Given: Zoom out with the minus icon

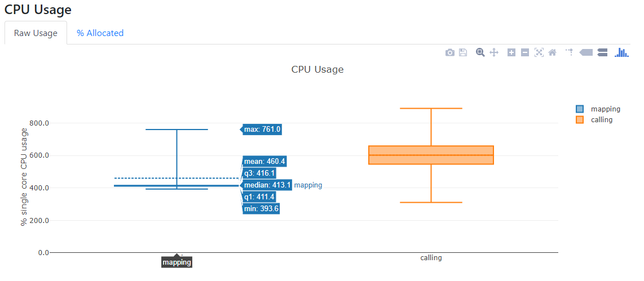Looking at the screenshot, I should coord(525,52).
